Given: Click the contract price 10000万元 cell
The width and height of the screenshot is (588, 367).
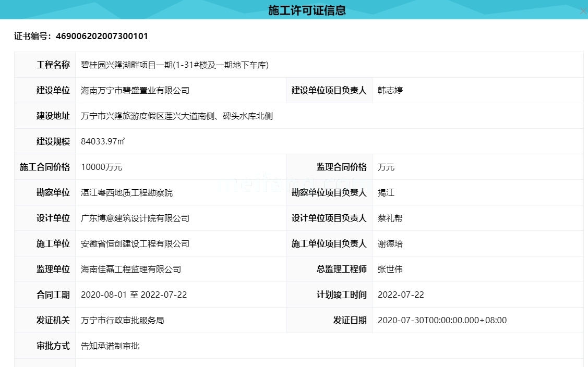Looking at the screenshot, I should pyautogui.click(x=102, y=167).
